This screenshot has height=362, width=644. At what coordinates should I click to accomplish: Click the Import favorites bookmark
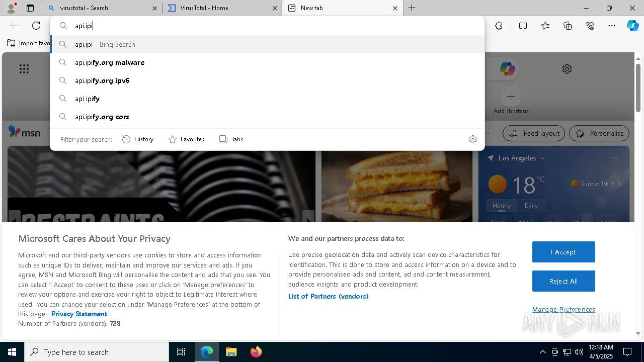(x=28, y=43)
